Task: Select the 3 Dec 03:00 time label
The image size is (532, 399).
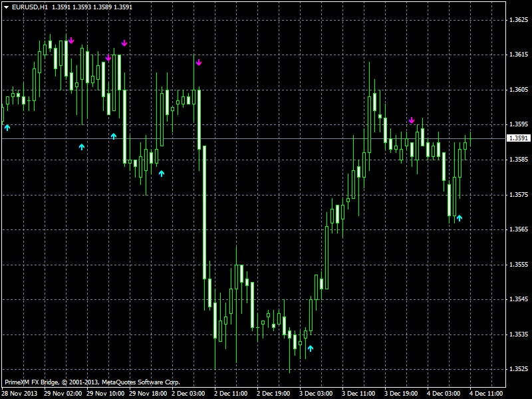Action: [315, 393]
